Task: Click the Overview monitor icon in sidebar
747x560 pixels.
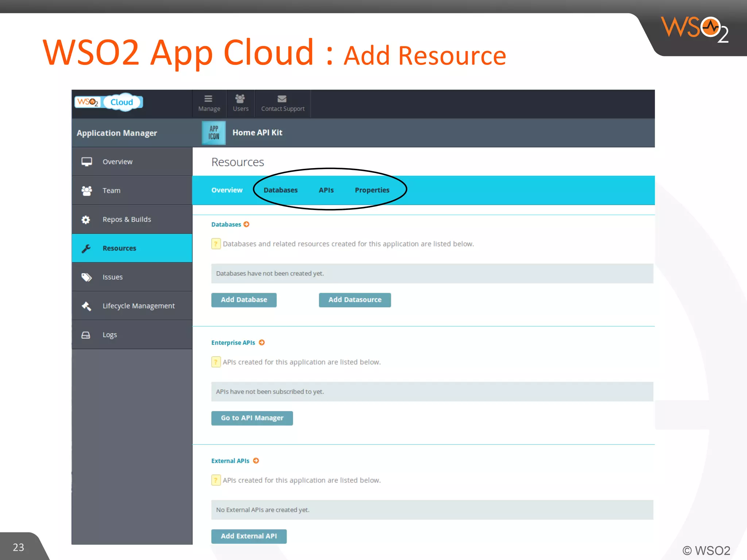Action: [x=86, y=162]
